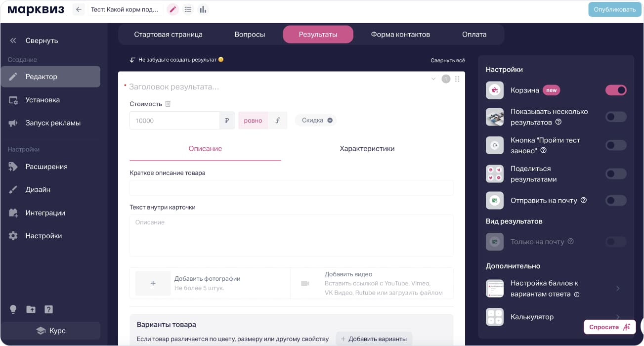Open the Характеристики tab
The height and width of the screenshot is (346, 644).
click(367, 148)
